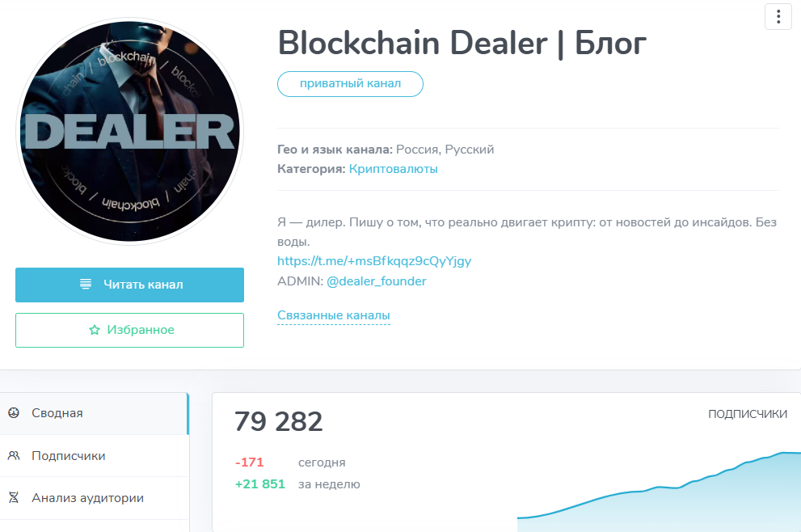
Task: Click the list icon inside Читать канал button
Action: 86,285
